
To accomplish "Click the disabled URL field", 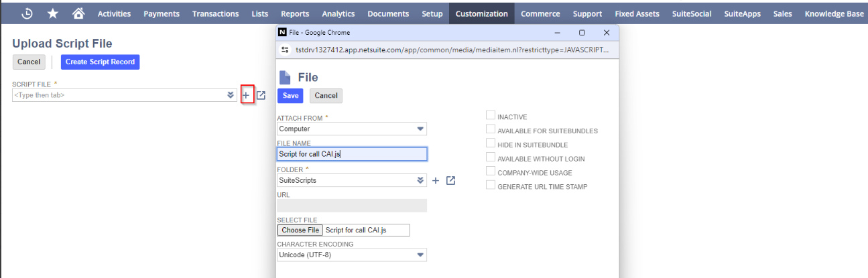I will click(352, 206).
